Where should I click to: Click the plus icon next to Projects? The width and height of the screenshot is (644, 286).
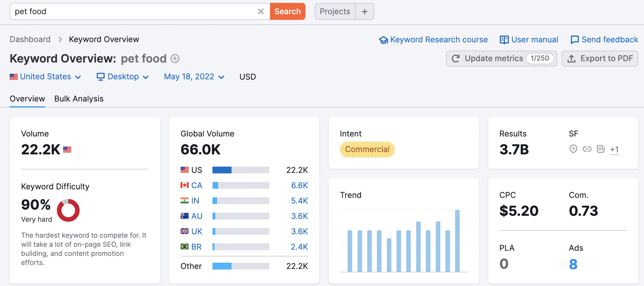coord(365,11)
